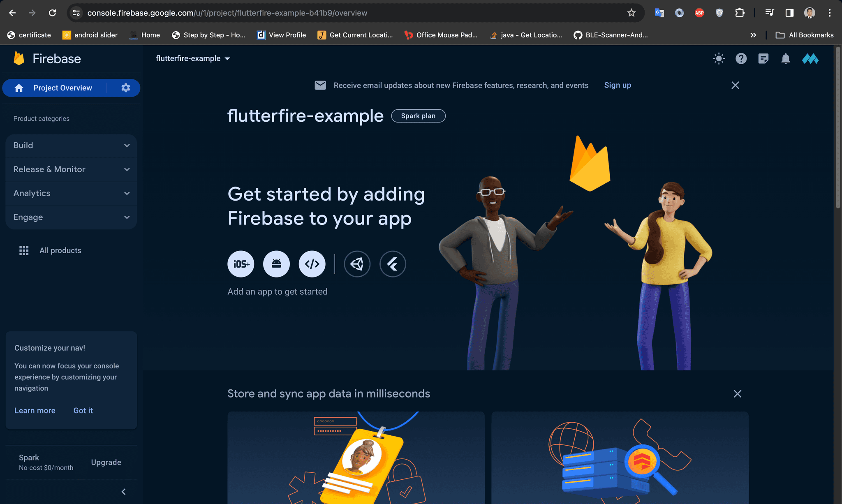Open project settings gear icon
Viewport: 842px width, 504px height.
coord(126,88)
